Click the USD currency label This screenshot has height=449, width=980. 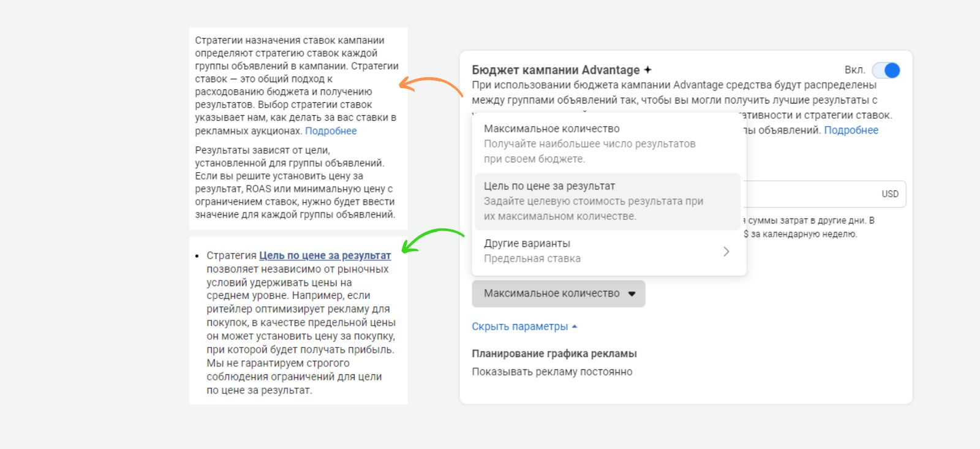click(890, 194)
